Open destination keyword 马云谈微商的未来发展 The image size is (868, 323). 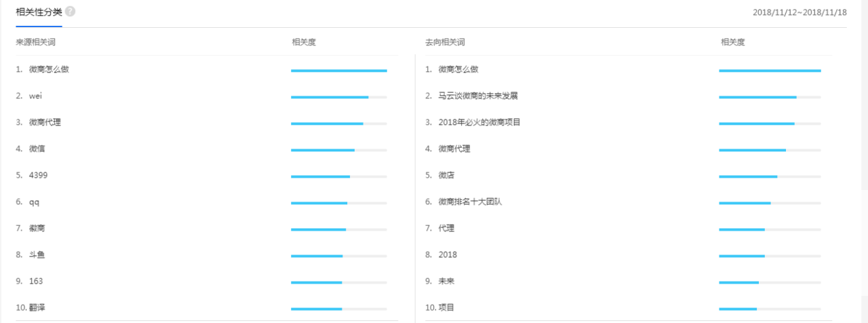(478, 96)
